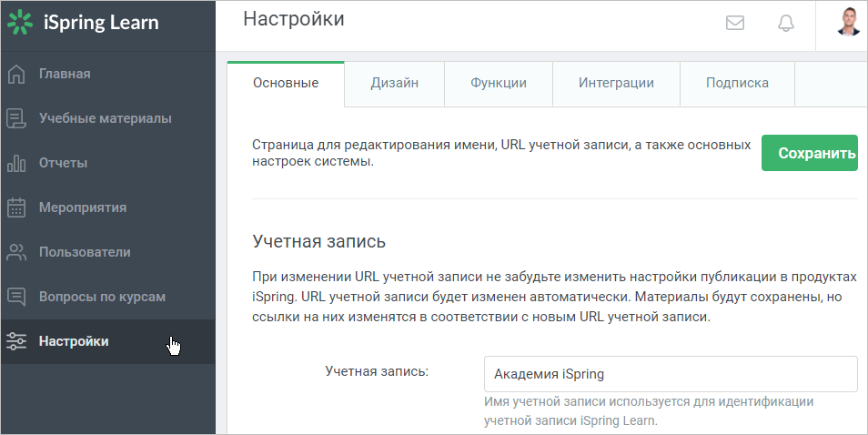Select Настройки in the sidebar
868x435 pixels.
click(x=108, y=341)
